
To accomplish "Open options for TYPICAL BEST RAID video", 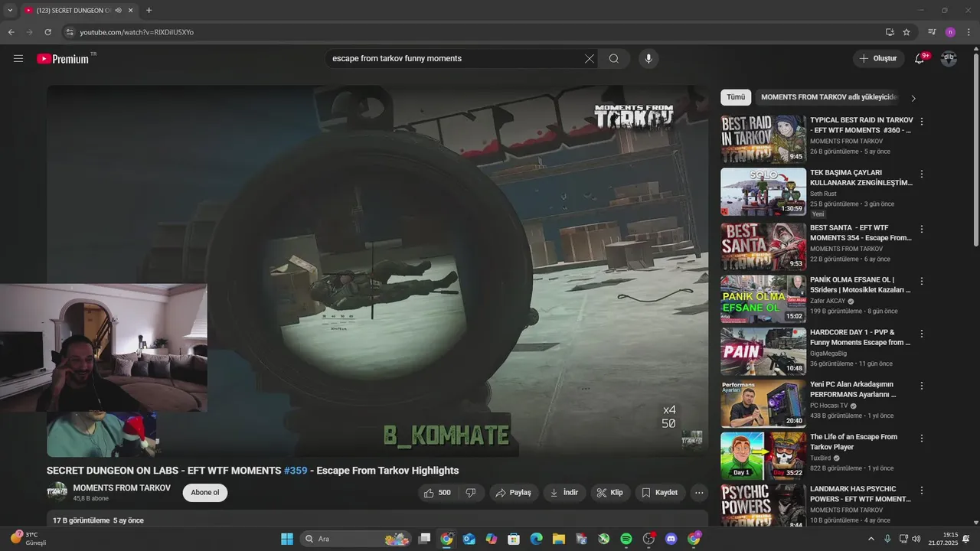I will click(922, 122).
